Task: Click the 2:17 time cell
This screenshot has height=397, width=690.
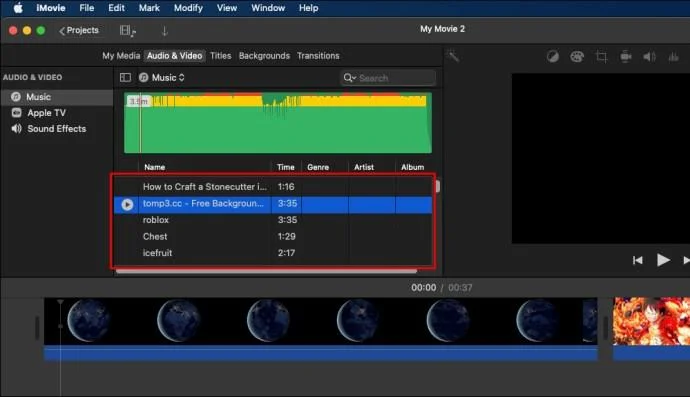Action: point(286,253)
